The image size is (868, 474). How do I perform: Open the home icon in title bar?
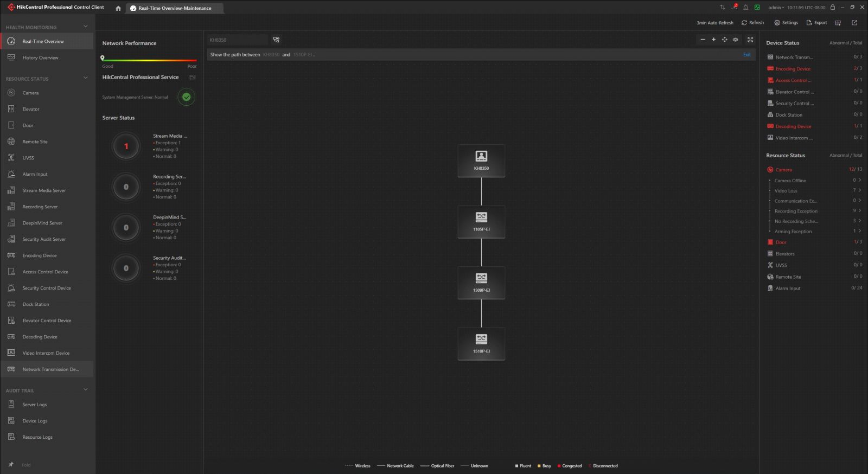[118, 8]
